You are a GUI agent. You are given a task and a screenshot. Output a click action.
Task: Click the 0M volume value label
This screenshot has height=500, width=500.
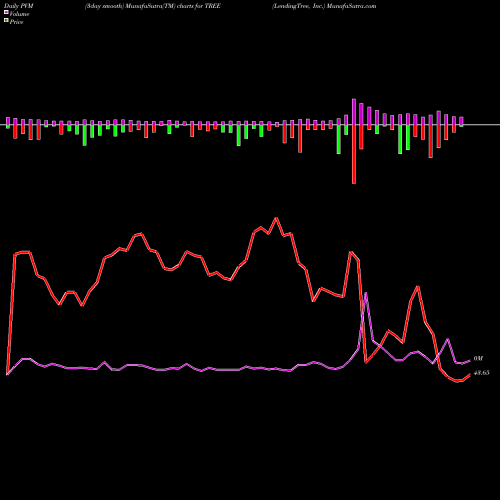click(x=478, y=359)
